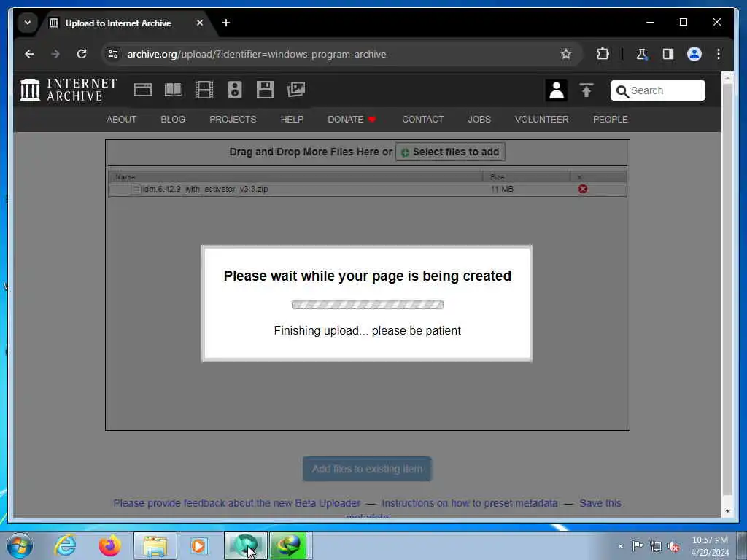Open the Chrome profile avatar
Screen dimensions: 747x560
(694, 54)
